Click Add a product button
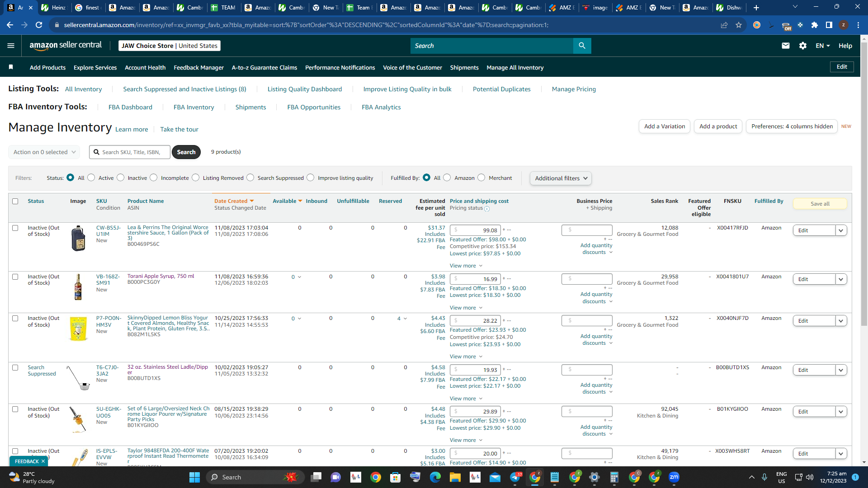Viewport: 868px width, 488px height. [718, 127]
